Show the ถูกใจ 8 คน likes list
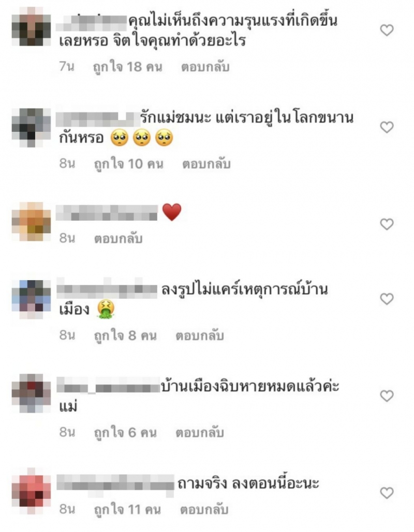 [125, 335]
